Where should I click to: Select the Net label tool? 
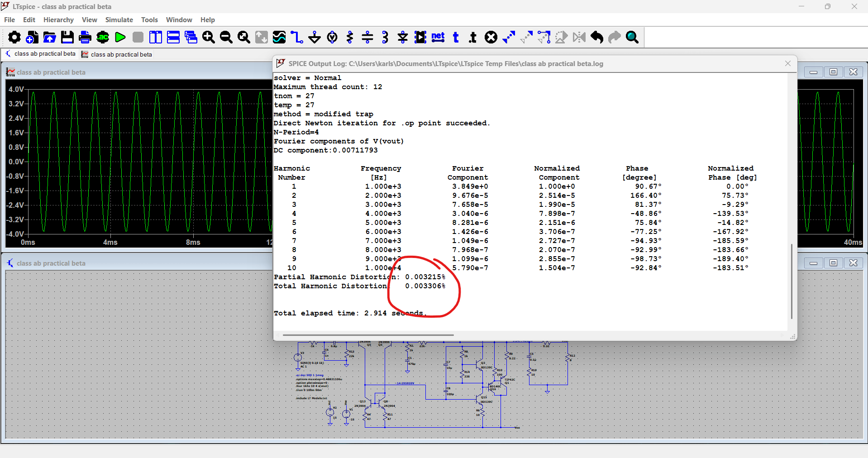point(438,37)
